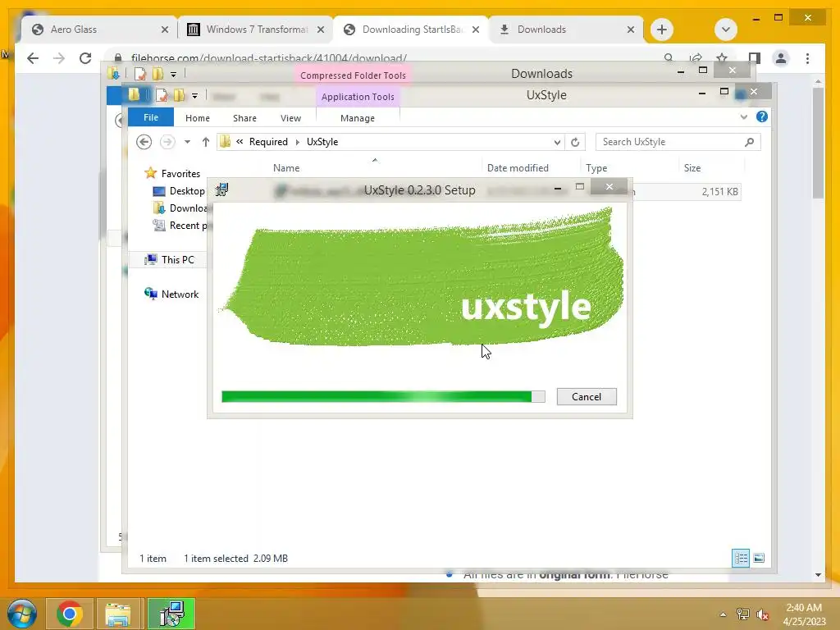Close the Aero Glass browser tab
Image resolution: width=840 pixels, height=630 pixels.
point(164,30)
